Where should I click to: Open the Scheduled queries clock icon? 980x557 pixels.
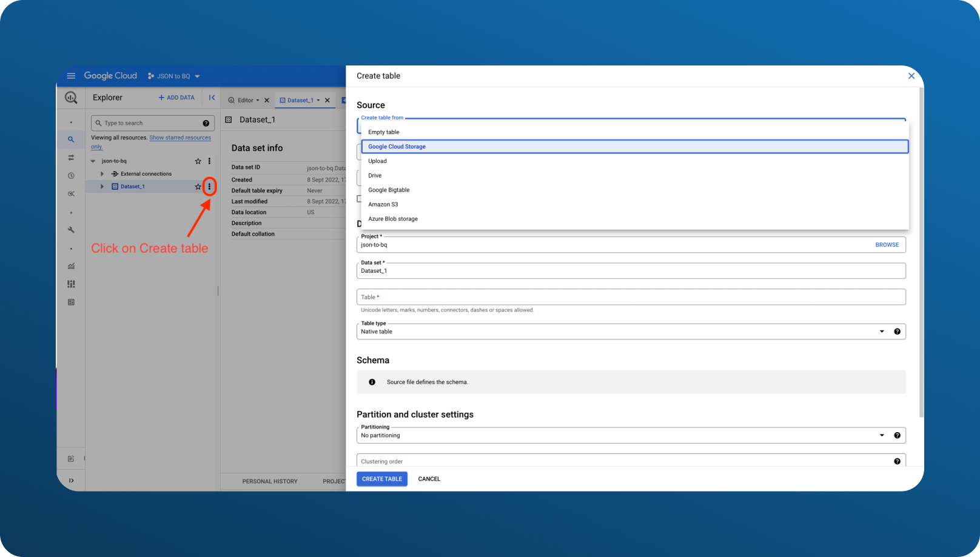click(x=71, y=176)
